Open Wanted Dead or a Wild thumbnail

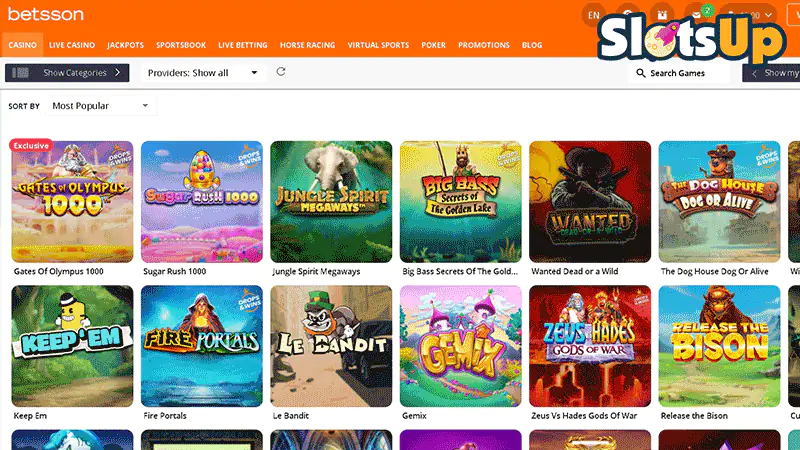[x=590, y=202]
